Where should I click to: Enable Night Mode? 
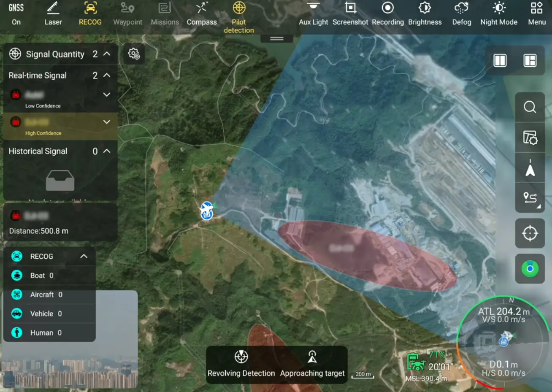498,14
